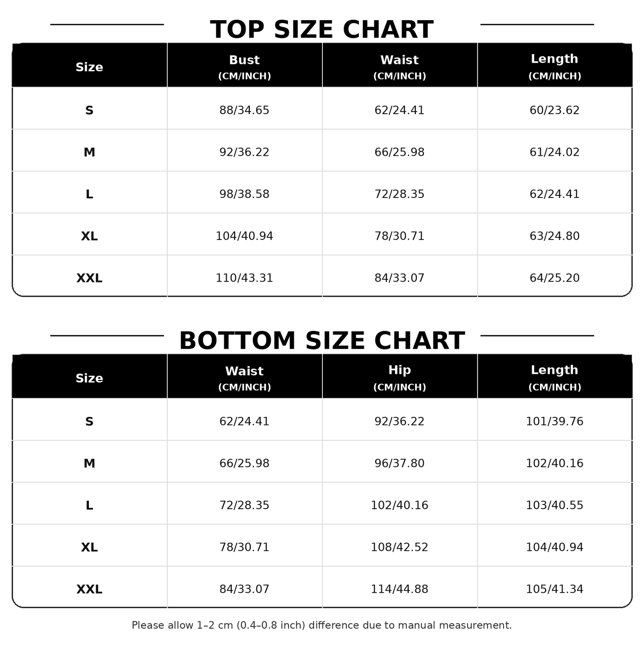Select the 108/42.52 hip cell
Image resolution: width=644 pixels, height=671 pixels.
pos(399,547)
